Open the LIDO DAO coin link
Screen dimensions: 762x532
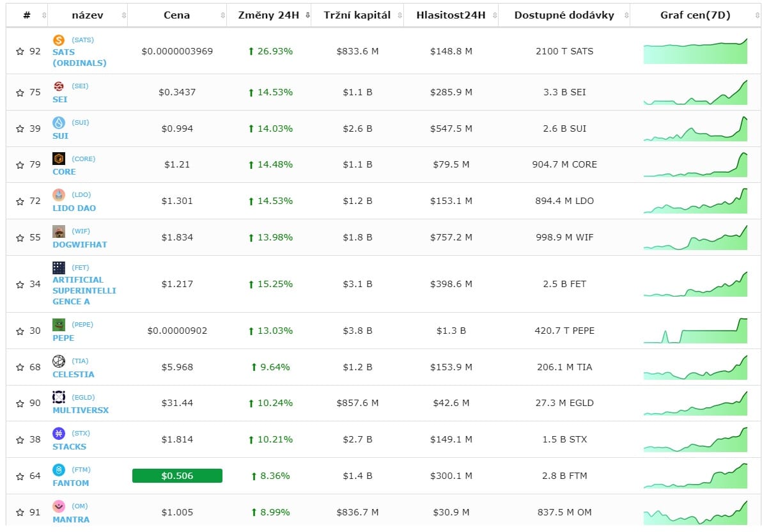point(74,208)
